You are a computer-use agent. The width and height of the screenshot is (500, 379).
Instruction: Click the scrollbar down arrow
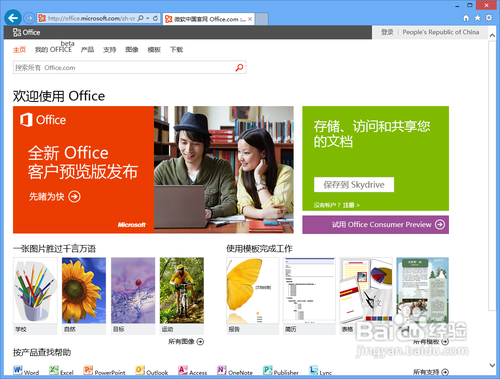(x=492, y=365)
